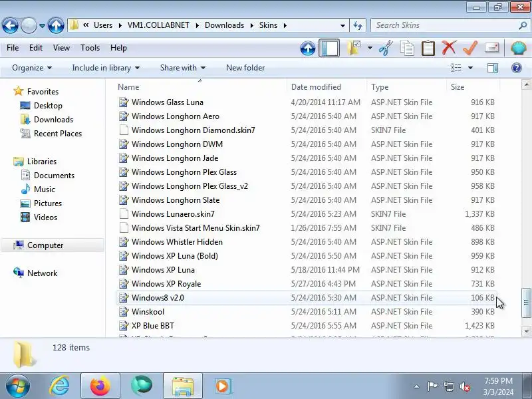Toggle the preview pane button

coord(493,68)
